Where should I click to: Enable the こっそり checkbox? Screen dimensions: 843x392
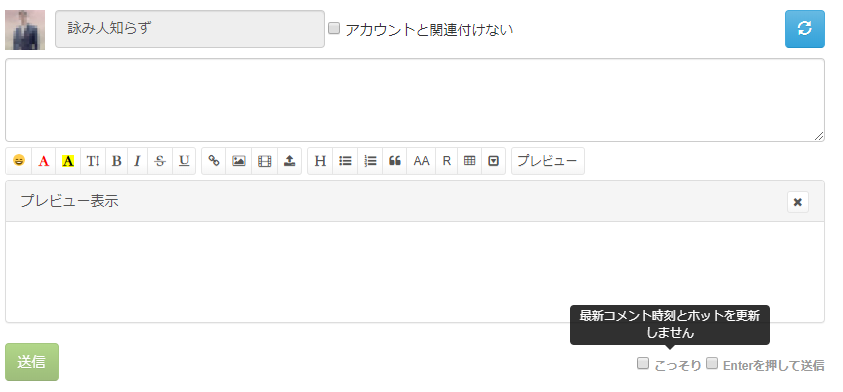pos(643,364)
